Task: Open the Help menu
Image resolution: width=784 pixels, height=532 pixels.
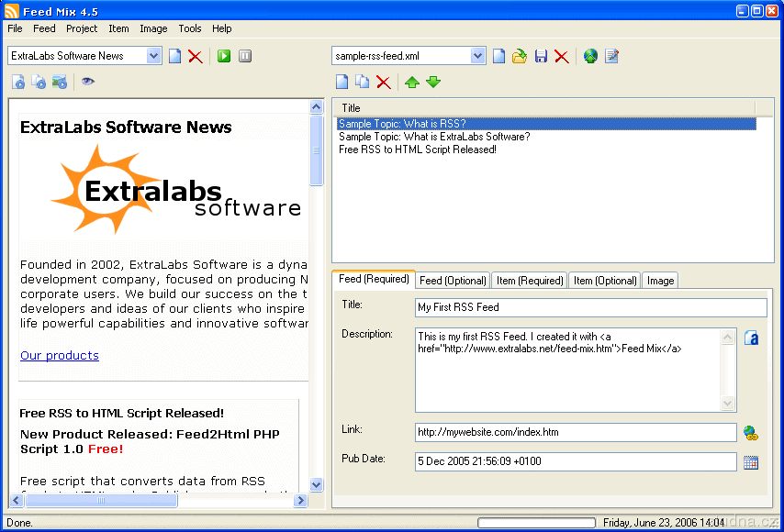Action: [221, 28]
